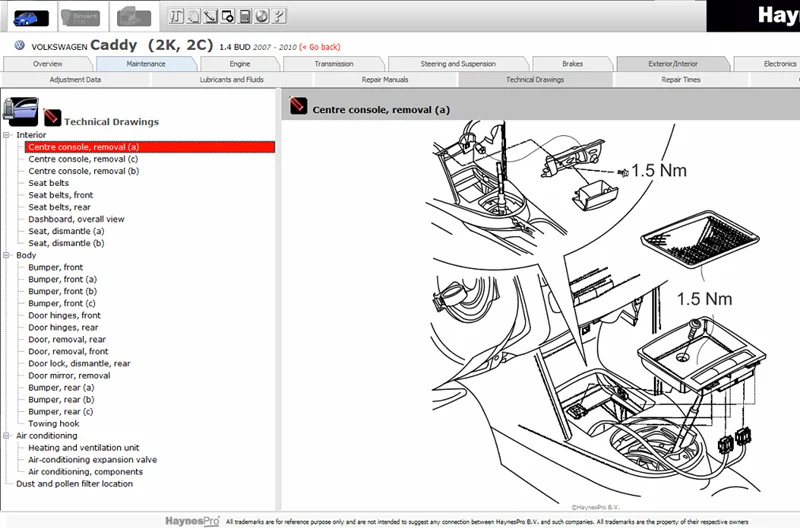
Task: Open Bumper, rear (a)
Action: pos(61,388)
